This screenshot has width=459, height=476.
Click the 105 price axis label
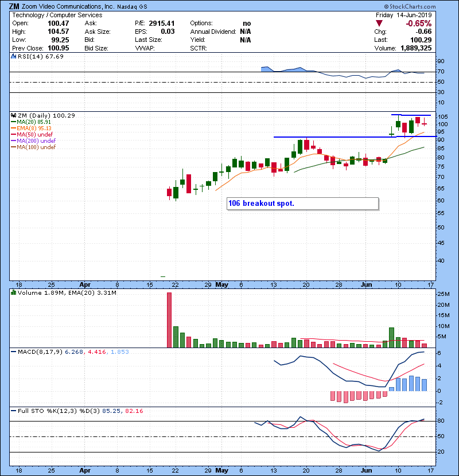[x=442, y=117]
